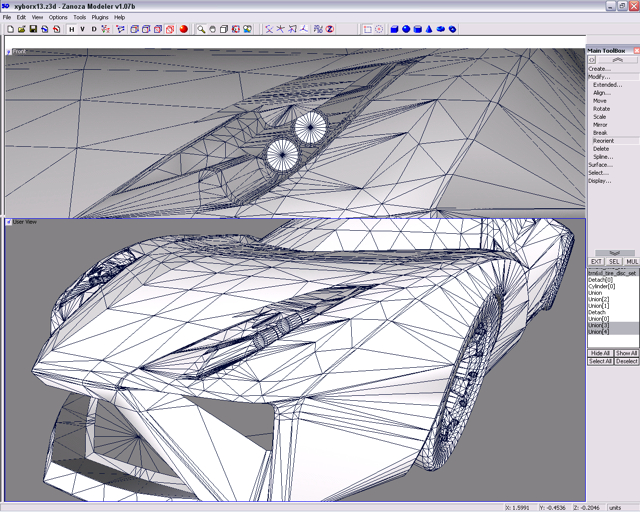Create a cone primitive from toolbar

[x=429, y=29]
